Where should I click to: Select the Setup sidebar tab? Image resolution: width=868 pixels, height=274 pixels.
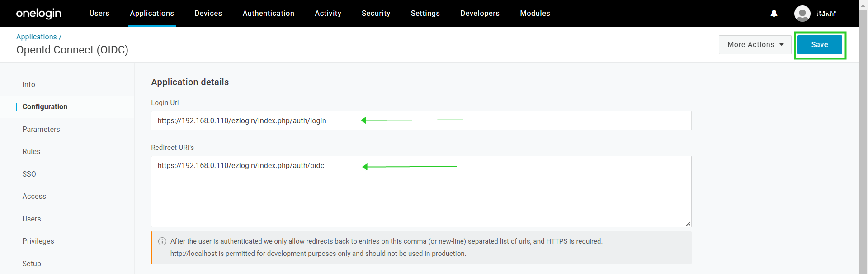32,264
